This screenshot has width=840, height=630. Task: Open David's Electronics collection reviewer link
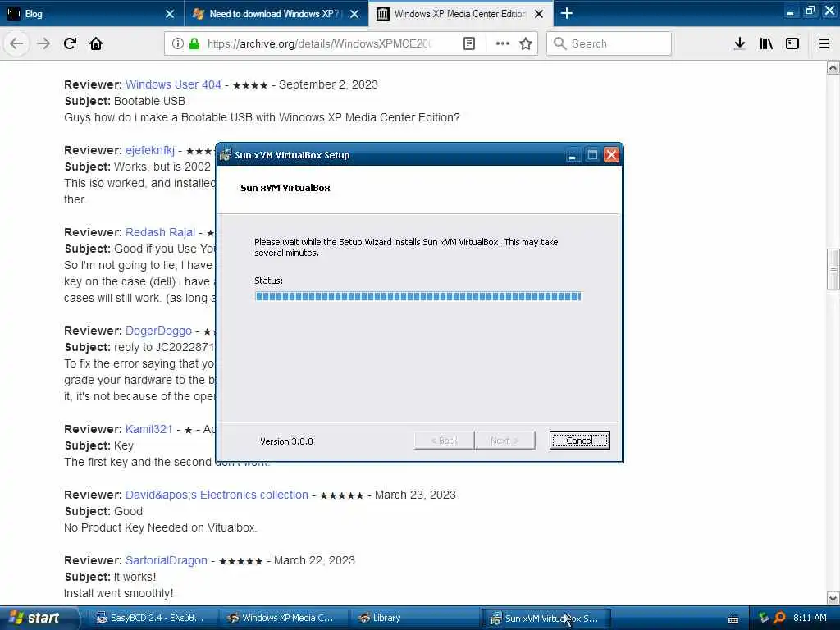tap(217, 495)
